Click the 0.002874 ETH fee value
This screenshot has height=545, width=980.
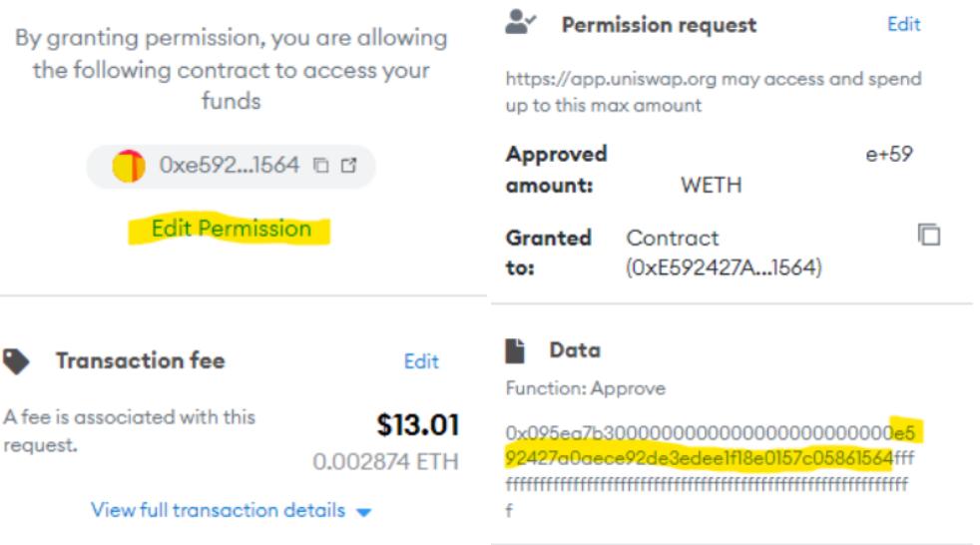click(385, 463)
